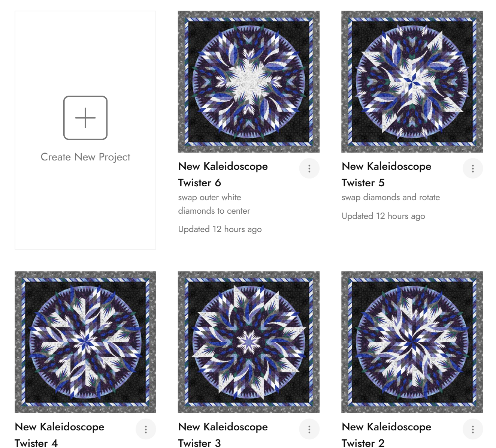Select the New Kaleidoscope Twister 5 title

tap(386, 174)
